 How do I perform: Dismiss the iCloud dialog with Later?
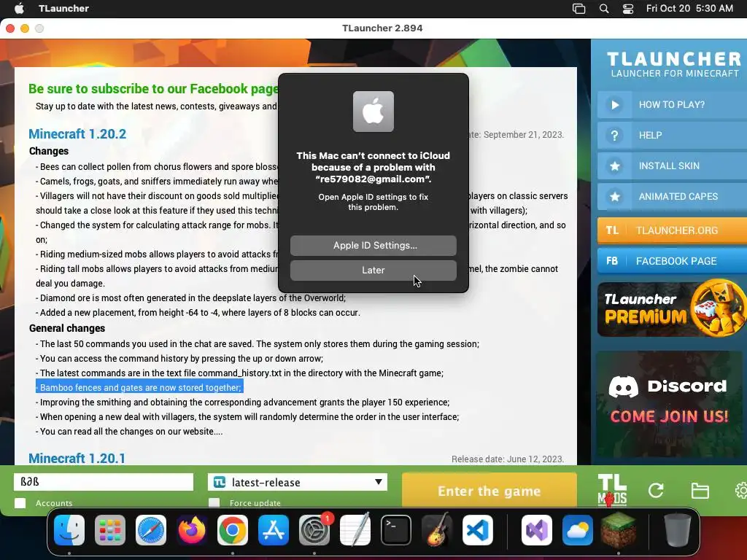point(373,270)
